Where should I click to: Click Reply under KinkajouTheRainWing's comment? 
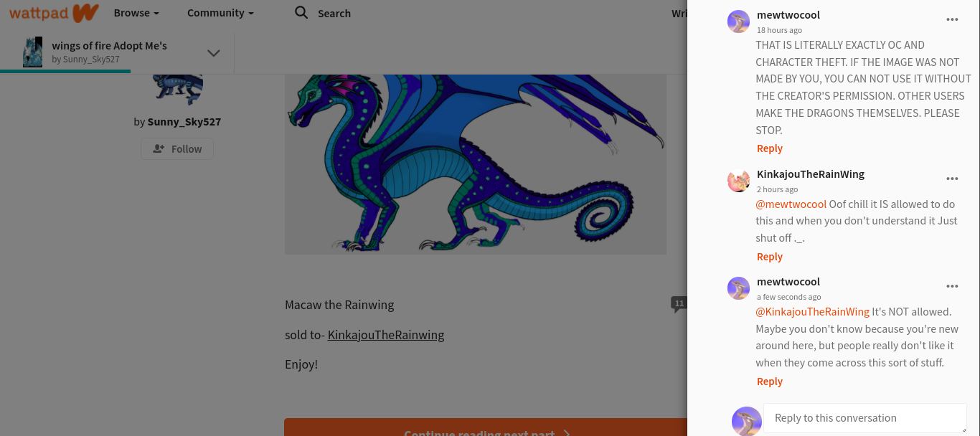coord(769,257)
